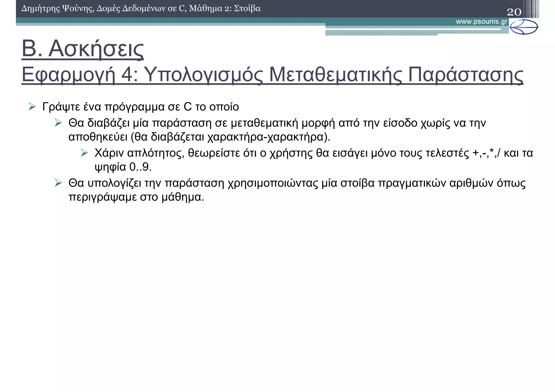Click the arrow bullet before 'Χάριν απλότητος'
This screenshot has height=392, width=555.
(85, 153)
